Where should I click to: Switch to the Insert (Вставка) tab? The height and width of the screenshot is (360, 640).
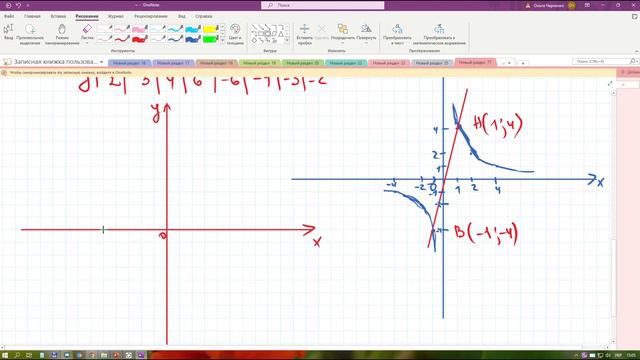coord(58,16)
